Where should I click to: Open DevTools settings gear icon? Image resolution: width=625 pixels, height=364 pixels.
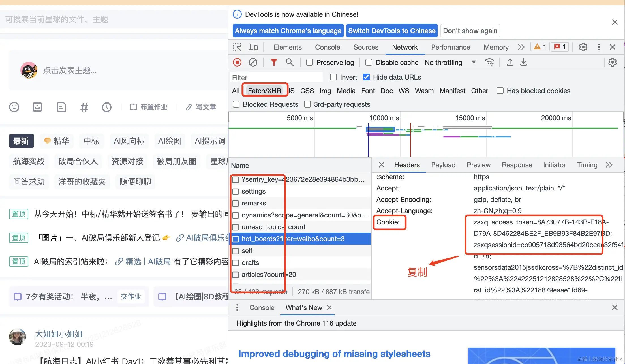click(583, 47)
